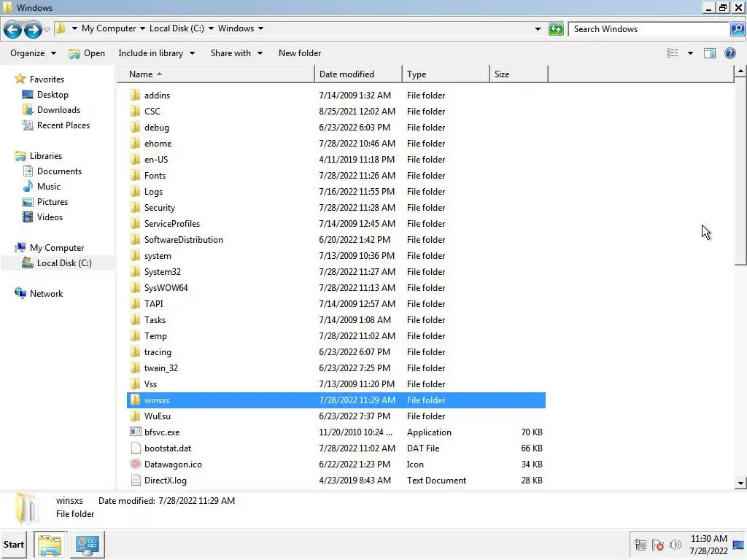
Task: Expand the Local Disk (C:) breadcrumb arrow
Action: [x=211, y=28]
